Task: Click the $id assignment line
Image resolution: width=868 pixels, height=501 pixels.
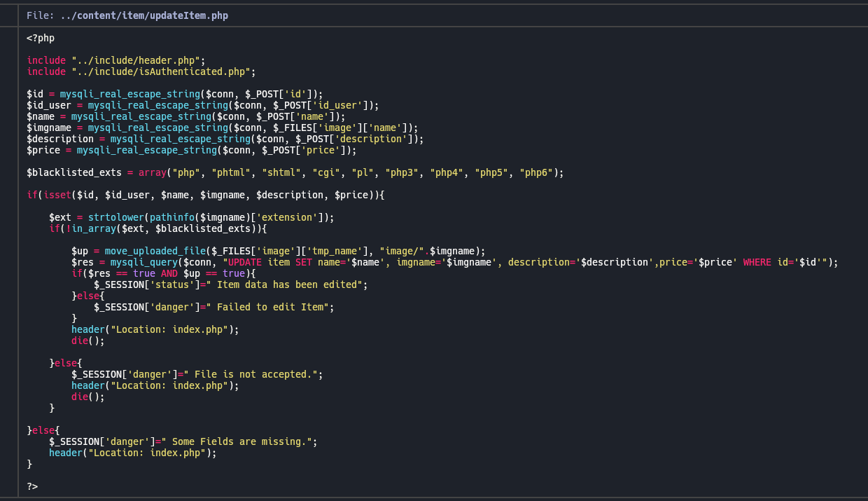Action: [x=175, y=94]
